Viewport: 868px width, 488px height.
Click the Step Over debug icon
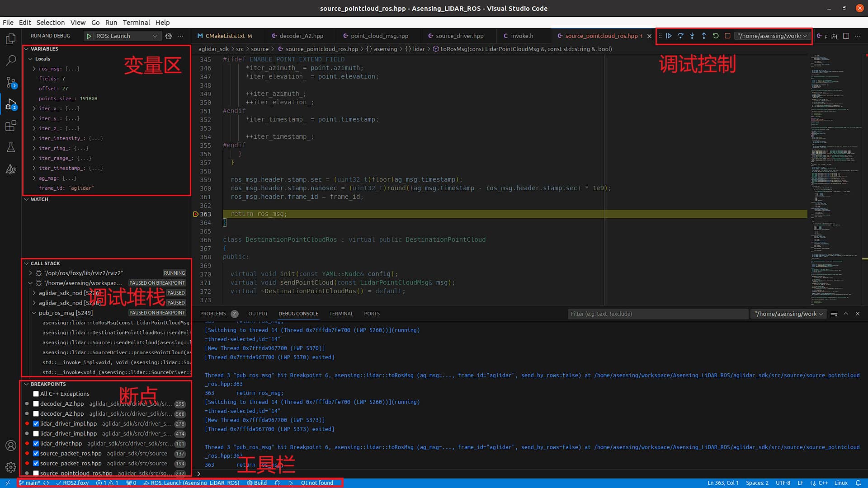click(680, 36)
